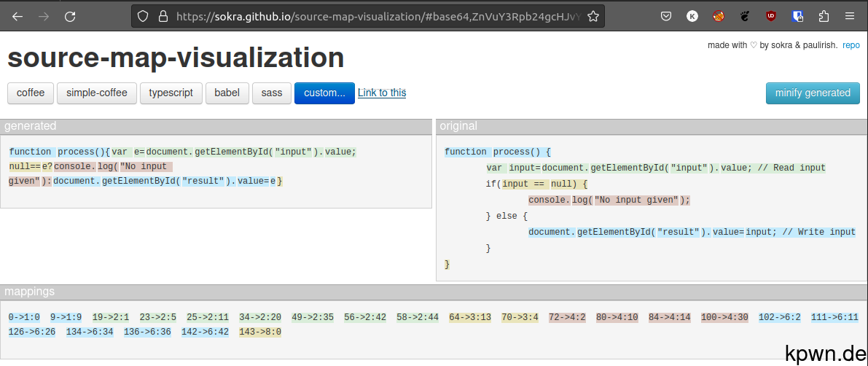Open the orange blocked-cookie extension icon
This screenshot has height=366, width=868.
pyautogui.click(x=719, y=16)
